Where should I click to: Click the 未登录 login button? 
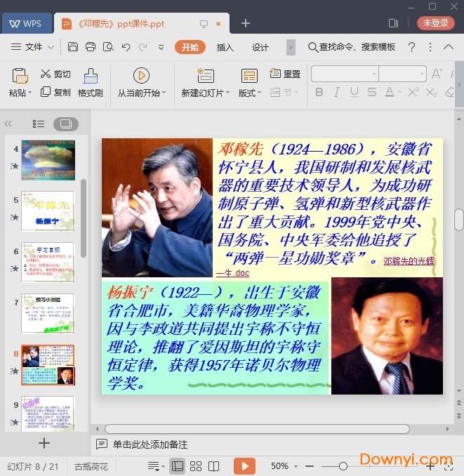[435, 22]
